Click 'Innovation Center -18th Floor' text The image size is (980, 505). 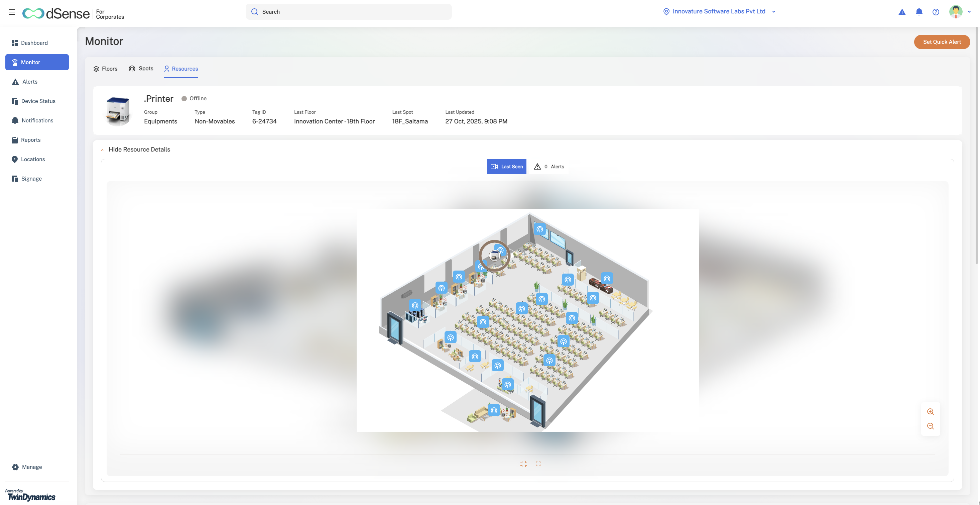(x=334, y=121)
